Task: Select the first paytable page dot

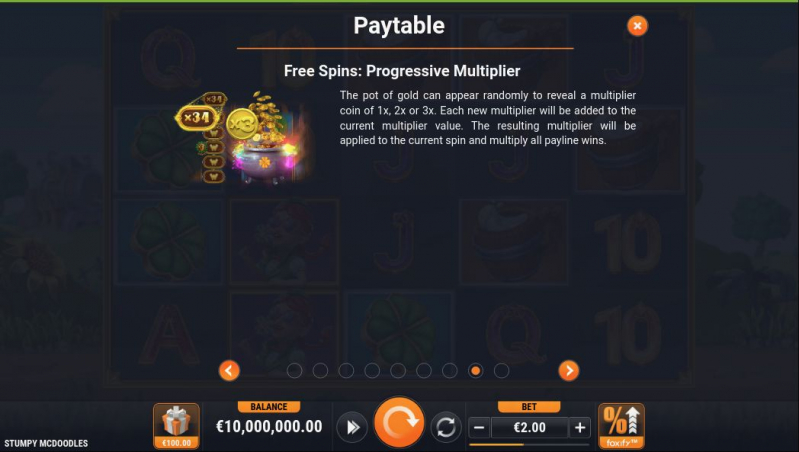Action: tap(295, 370)
